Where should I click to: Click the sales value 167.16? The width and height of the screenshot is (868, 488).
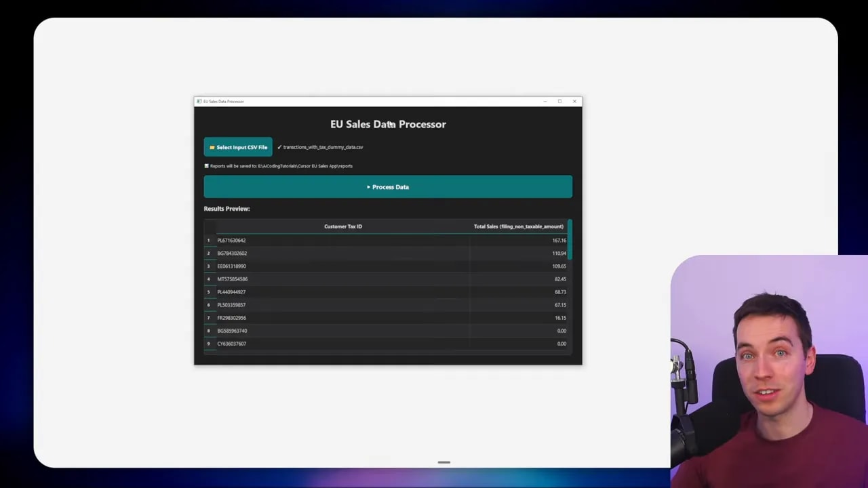559,240
